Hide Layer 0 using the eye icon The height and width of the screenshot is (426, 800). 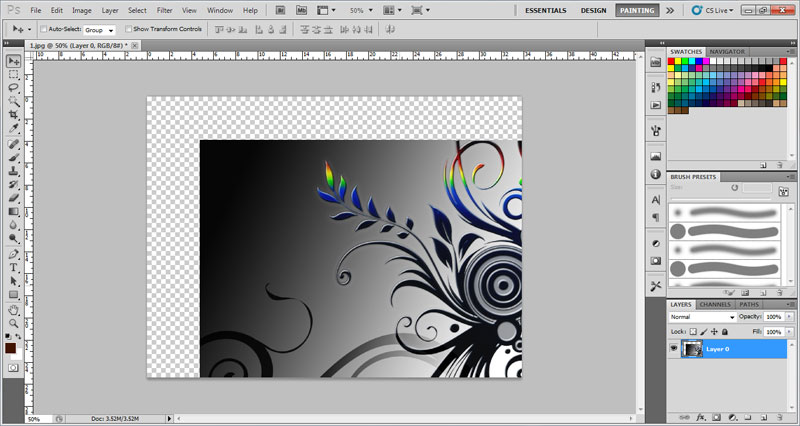[x=673, y=348]
